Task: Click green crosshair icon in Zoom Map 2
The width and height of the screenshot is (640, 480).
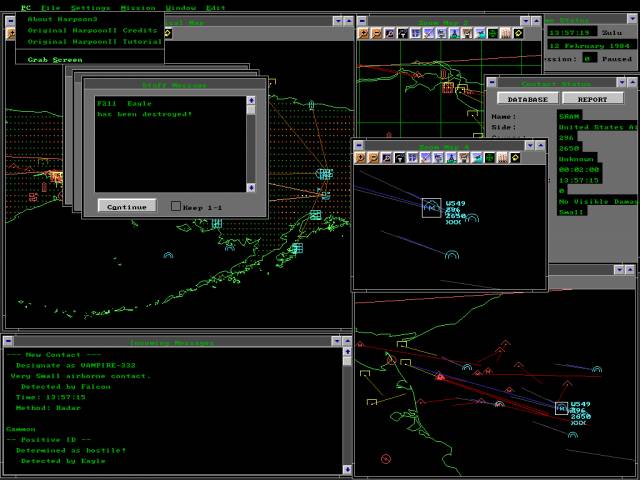Action: 493,33
